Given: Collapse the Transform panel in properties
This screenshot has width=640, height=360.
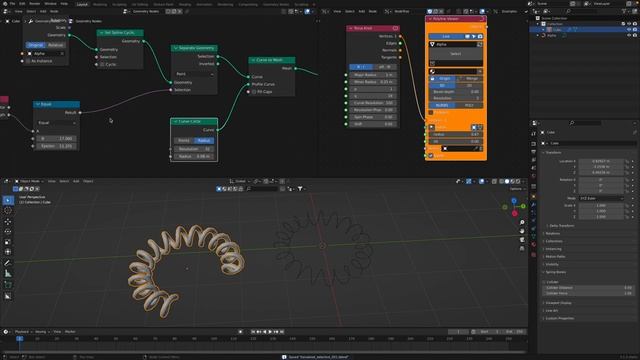Looking at the screenshot, I should 554,153.
